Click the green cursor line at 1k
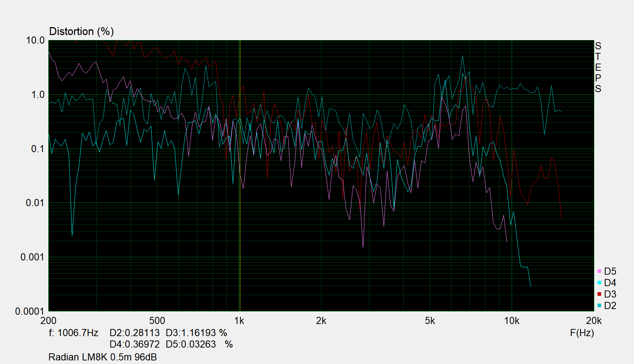Viewport: 634px width, 364px height. tap(240, 176)
